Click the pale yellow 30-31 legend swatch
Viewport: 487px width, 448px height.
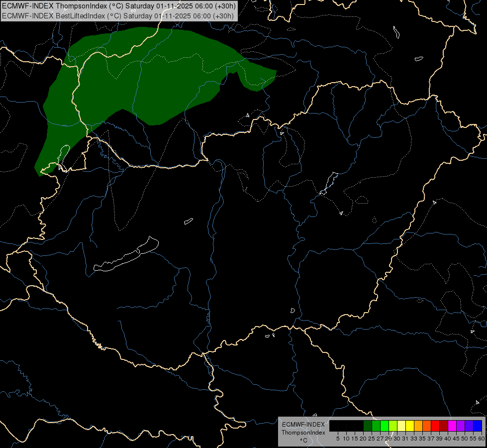click(401, 426)
